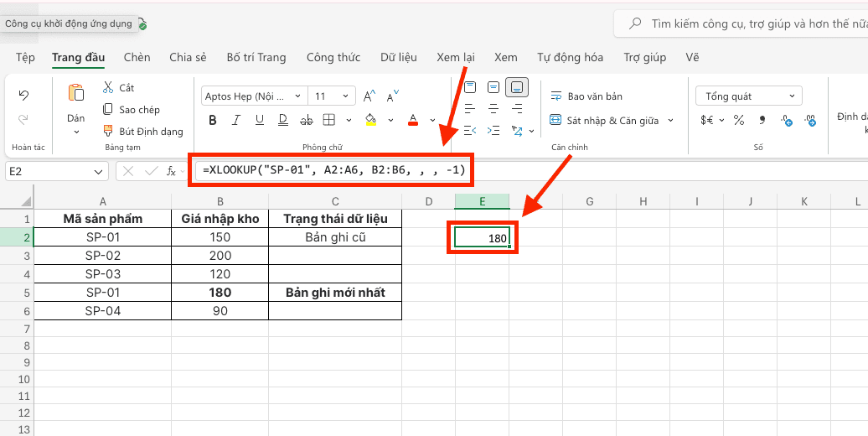
Task: Toggle italic formatting
Action: pyautogui.click(x=236, y=120)
